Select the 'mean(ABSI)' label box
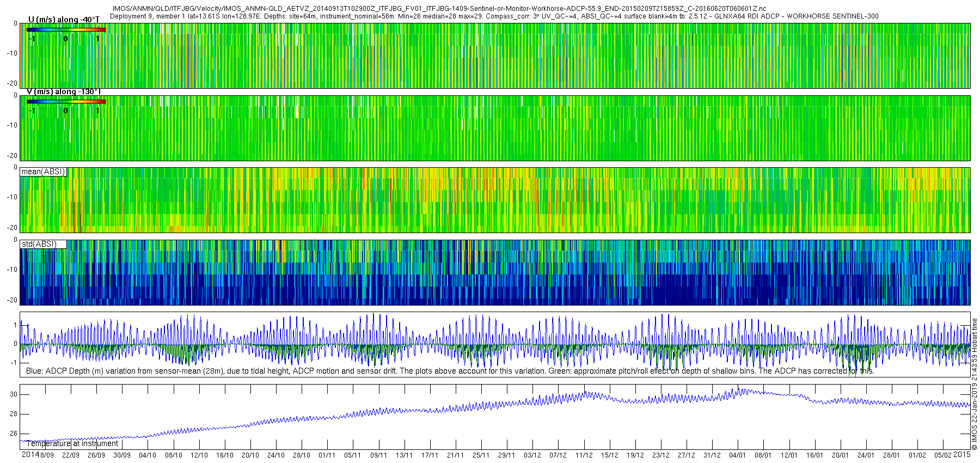 tap(44, 172)
